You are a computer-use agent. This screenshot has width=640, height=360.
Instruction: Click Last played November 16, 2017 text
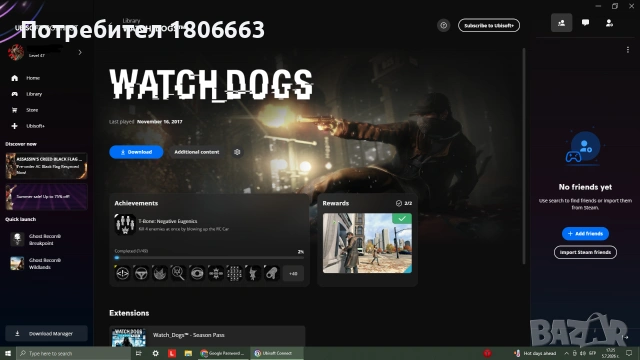tap(146, 122)
